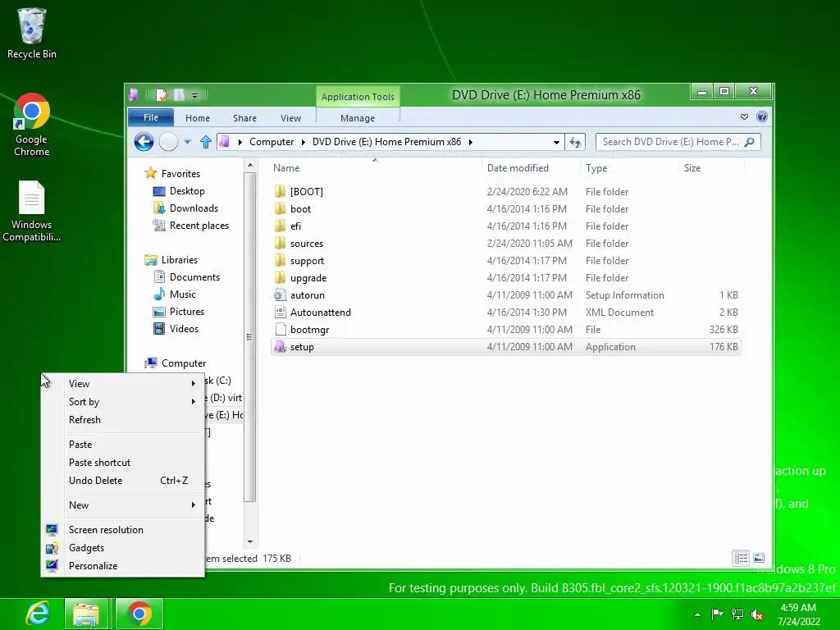Screen dimensions: 840x630
Task: Click the greyed-out Forward navigation button
Action: [168, 142]
